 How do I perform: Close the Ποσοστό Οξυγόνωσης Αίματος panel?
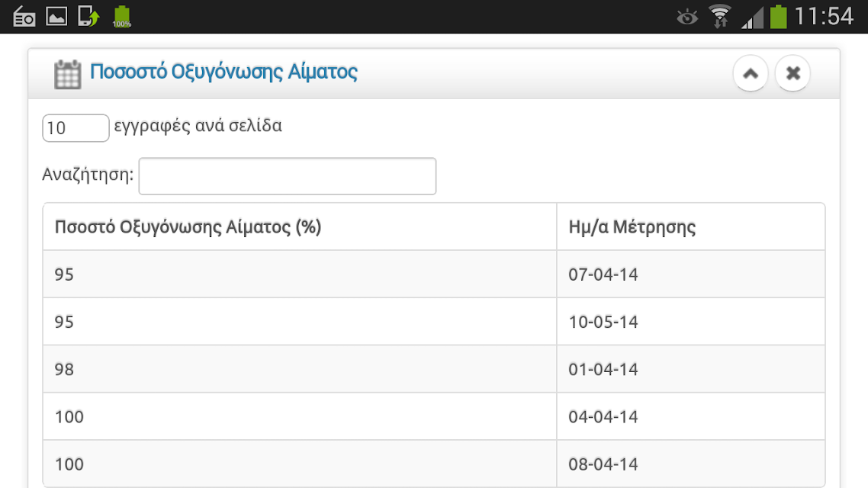coord(792,73)
